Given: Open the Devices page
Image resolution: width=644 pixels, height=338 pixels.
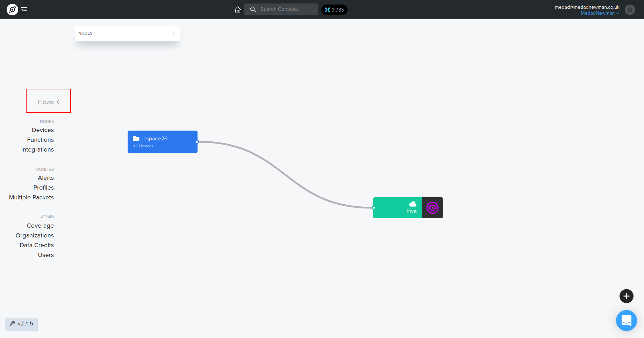Looking at the screenshot, I should 43,130.
